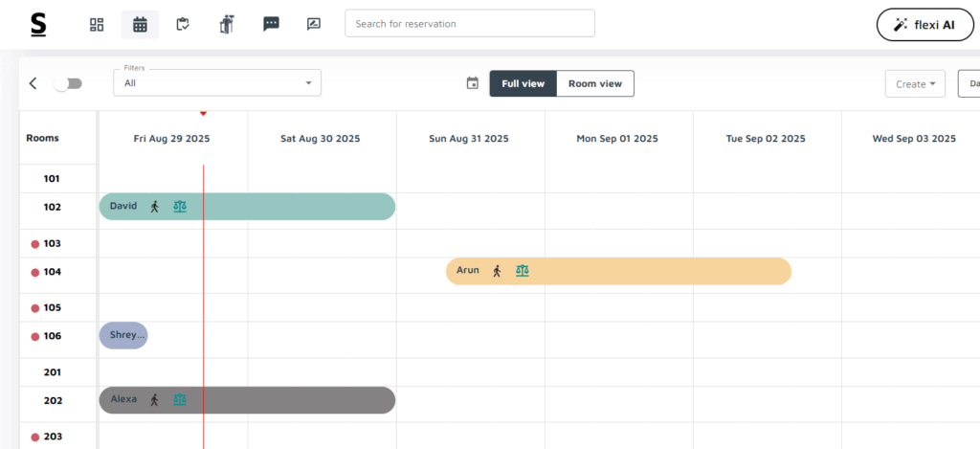Screen dimensions: 980x449
Task: Toggle the switch next to the back arrow
Action: (68, 84)
